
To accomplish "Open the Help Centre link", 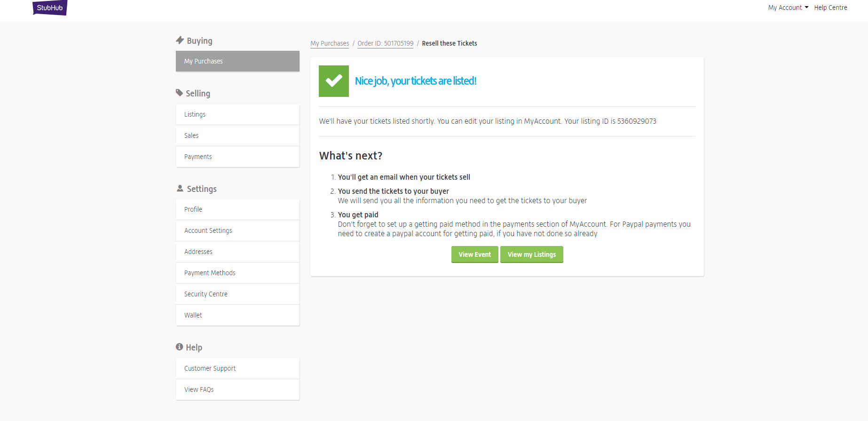I will point(830,8).
